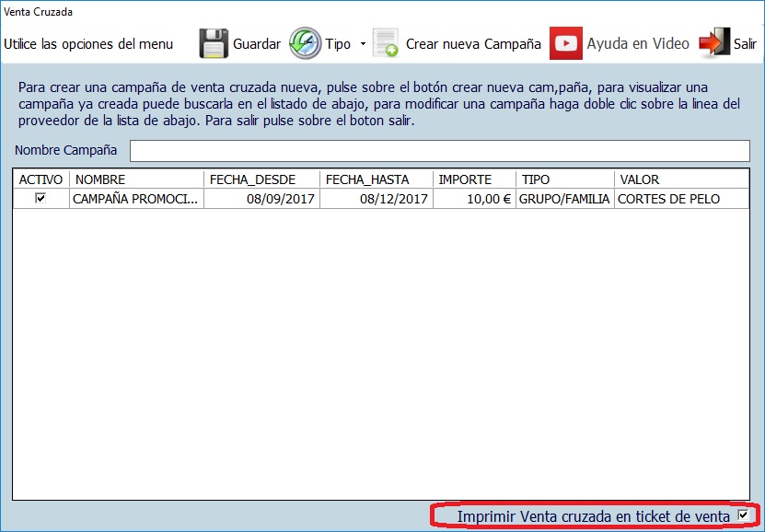
Task: Sort by FECHA_HASTA column header
Action: (377, 179)
